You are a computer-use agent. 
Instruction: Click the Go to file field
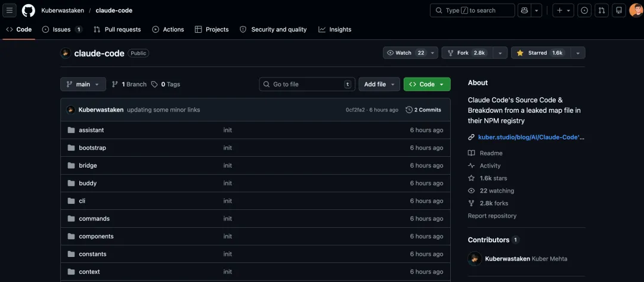pos(307,84)
